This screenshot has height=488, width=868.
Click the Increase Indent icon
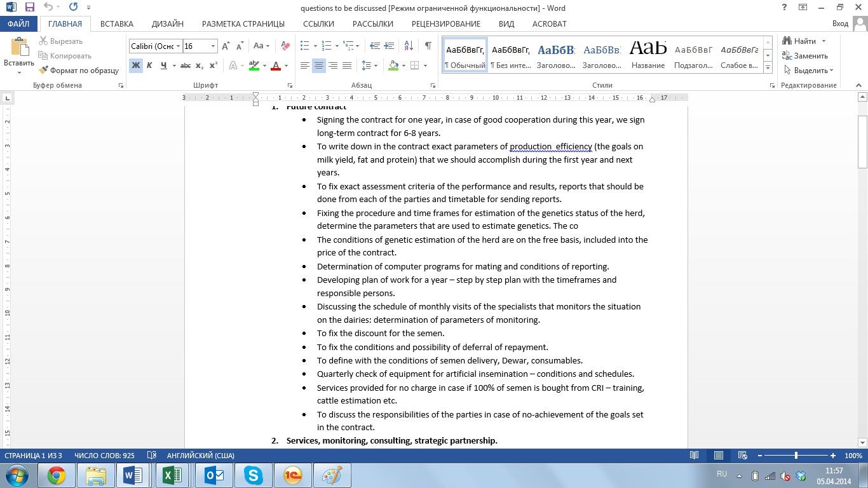pyautogui.click(x=389, y=46)
